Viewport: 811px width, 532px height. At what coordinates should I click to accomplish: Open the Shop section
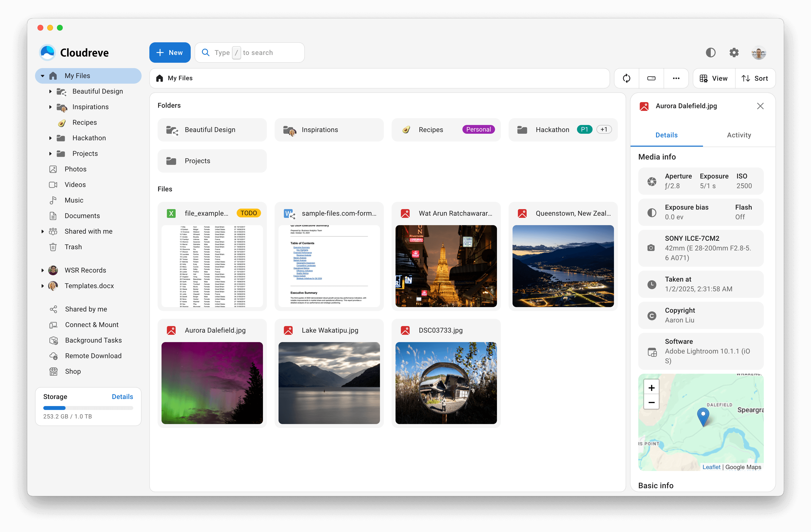click(x=72, y=371)
